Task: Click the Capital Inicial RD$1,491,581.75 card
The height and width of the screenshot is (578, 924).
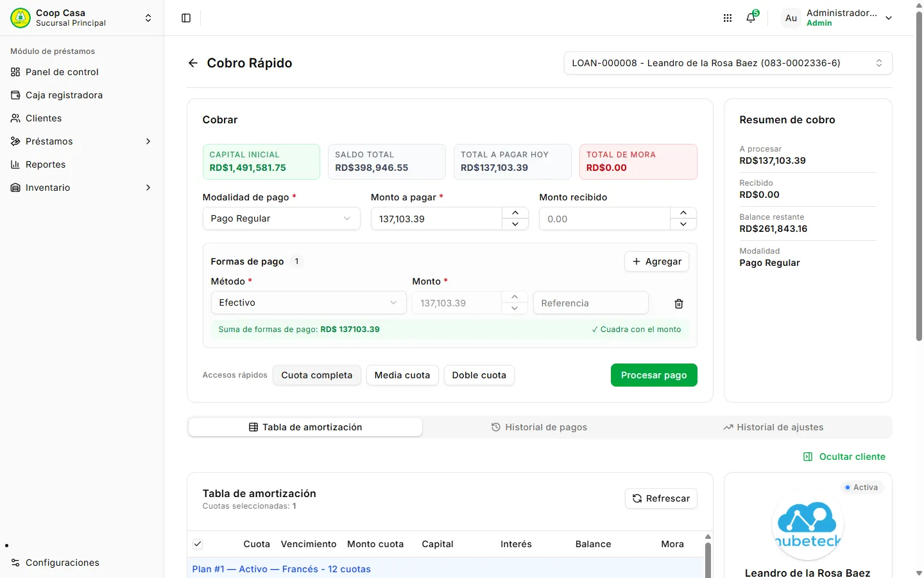Action: click(x=261, y=162)
